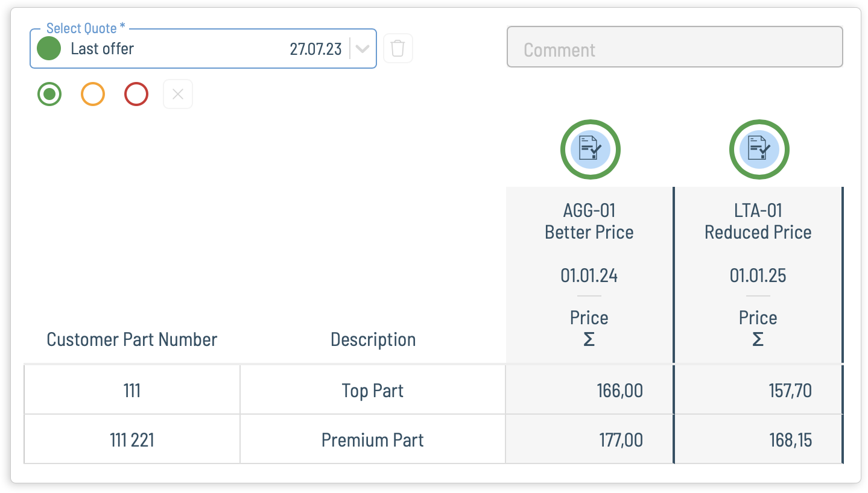Expand the Select Quote dropdown arrow
The image size is (868, 493).
coord(362,49)
